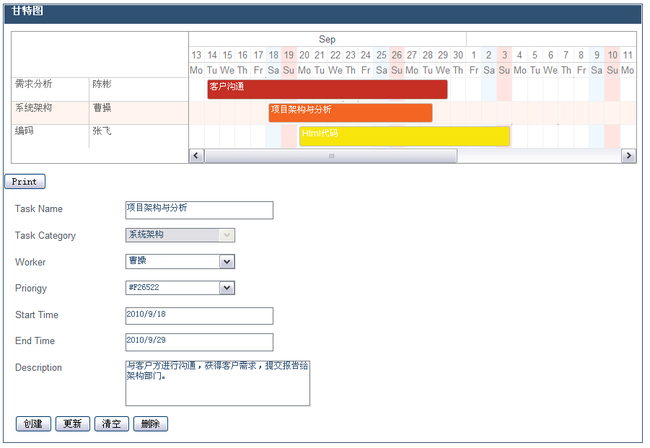Click the Print button
Screen dimensions: 650x448
point(24,182)
